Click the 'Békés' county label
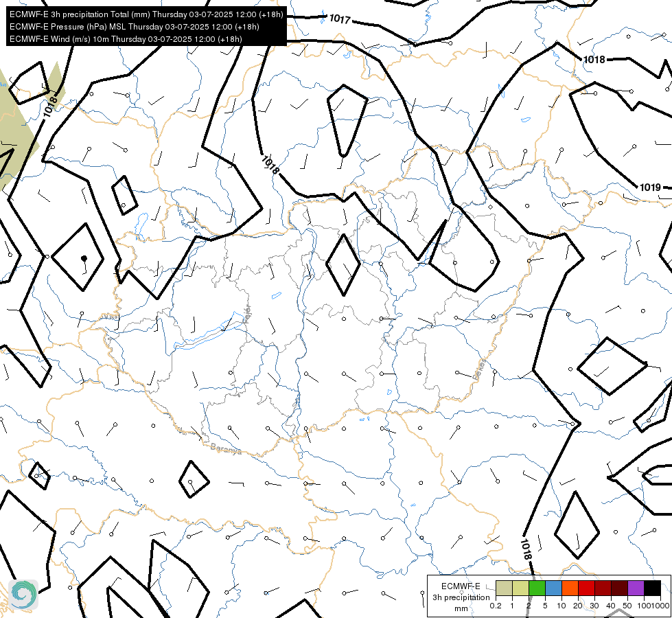 [x=480, y=369]
